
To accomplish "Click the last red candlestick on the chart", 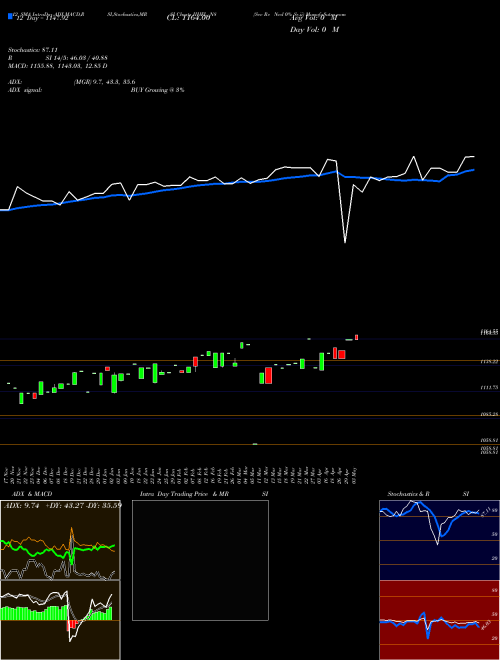I will pyautogui.click(x=356, y=337).
